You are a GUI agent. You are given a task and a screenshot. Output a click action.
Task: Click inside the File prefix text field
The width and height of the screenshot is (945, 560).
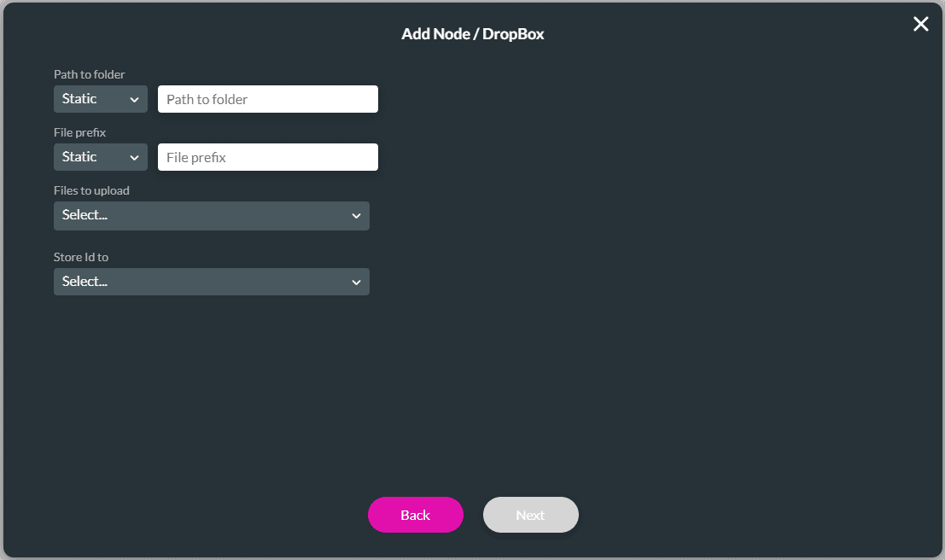[267, 156]
